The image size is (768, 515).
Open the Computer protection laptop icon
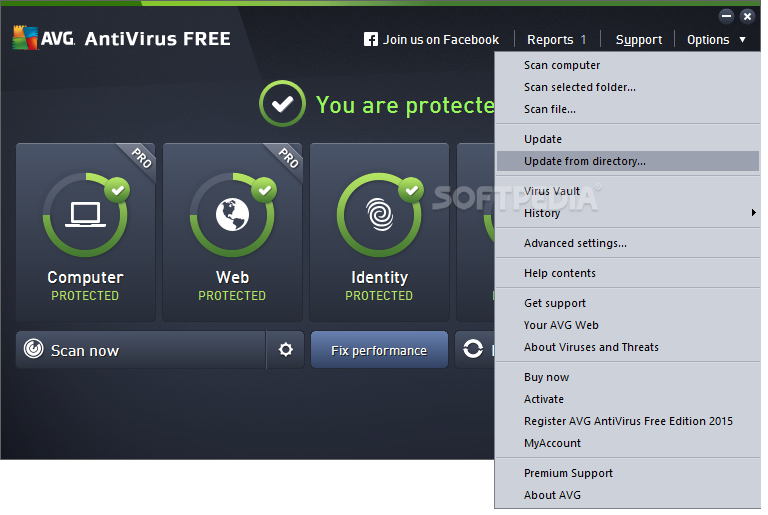click(86, 215)
